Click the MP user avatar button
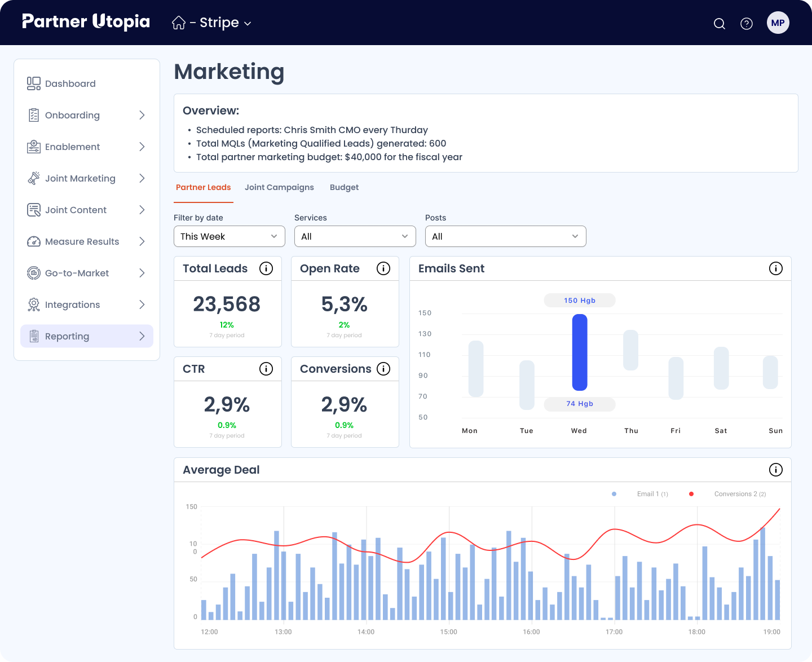 pyautogui.click(x=778, y=23)
